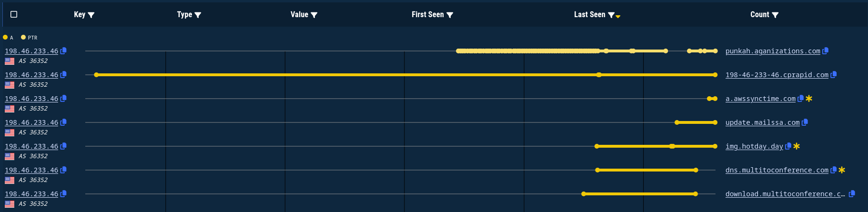Copy punkah.aganizations.com hostname to clipboard
Viewport: 868px width, 212px height.
[826, 50]
